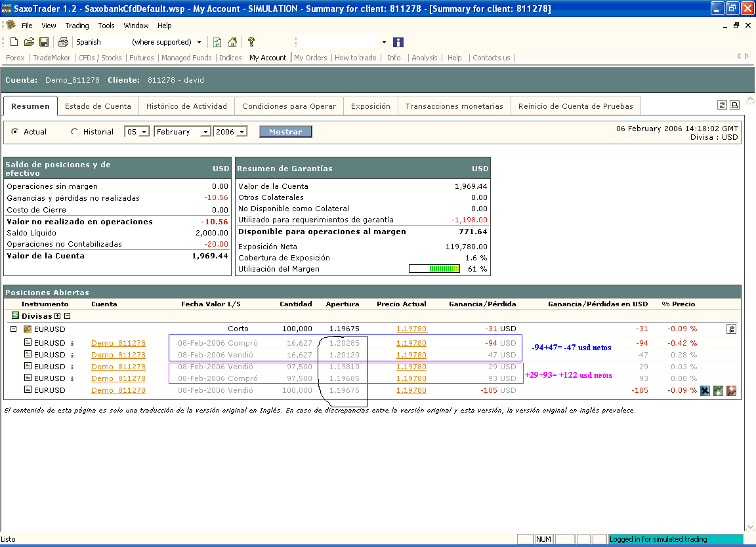
Task: Open the File menu
Action: tap(27, 26)
